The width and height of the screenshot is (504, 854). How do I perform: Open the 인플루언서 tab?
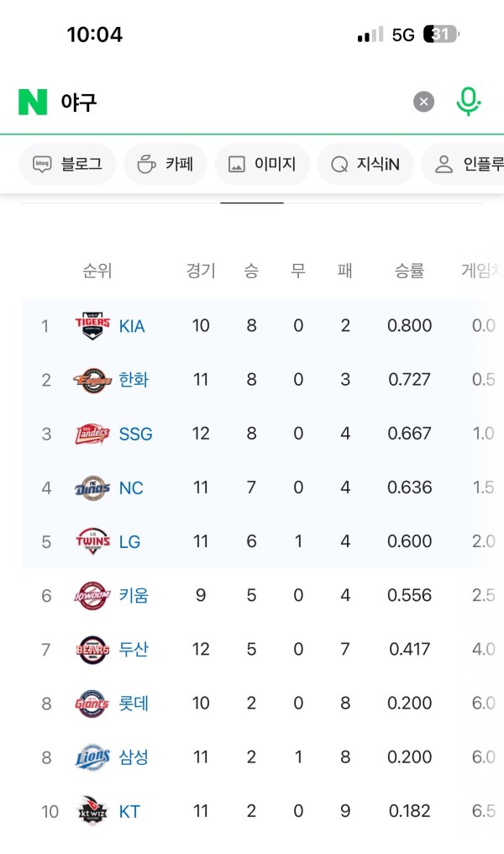(x=465, y=164)
